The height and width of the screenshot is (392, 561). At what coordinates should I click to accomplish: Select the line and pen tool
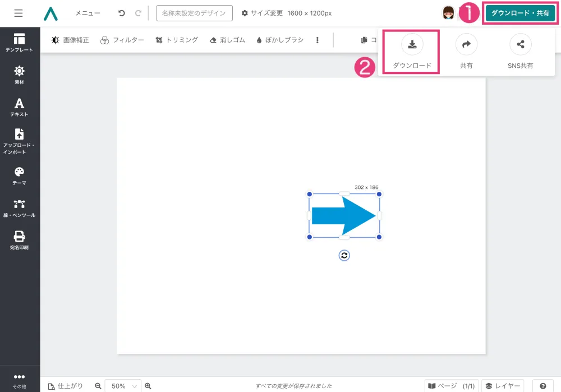[x=20, y=207]
